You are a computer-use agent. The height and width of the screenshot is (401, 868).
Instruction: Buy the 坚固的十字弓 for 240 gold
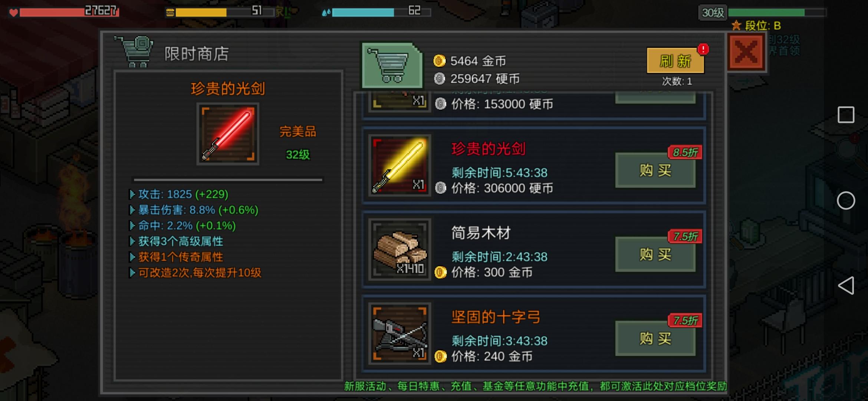(655, 339)
